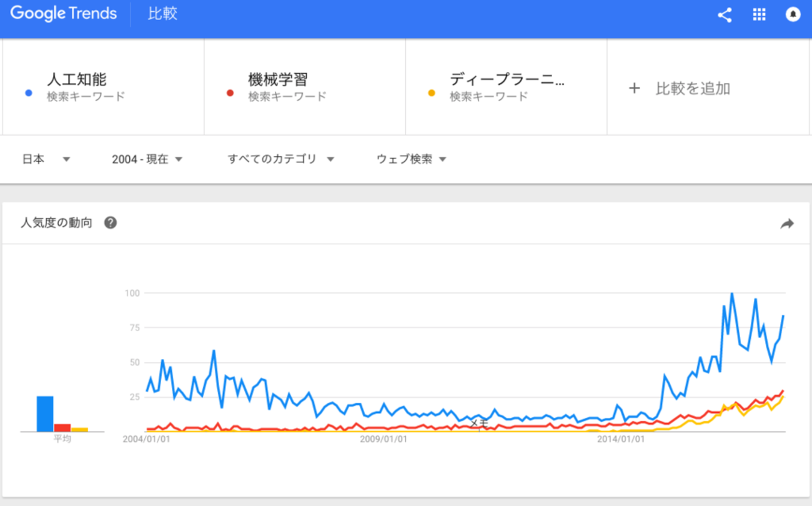Viewport: 812px width, 506px height.
Task: Click the blue dot beside 人工知能
Action: (x=28, y=93)
